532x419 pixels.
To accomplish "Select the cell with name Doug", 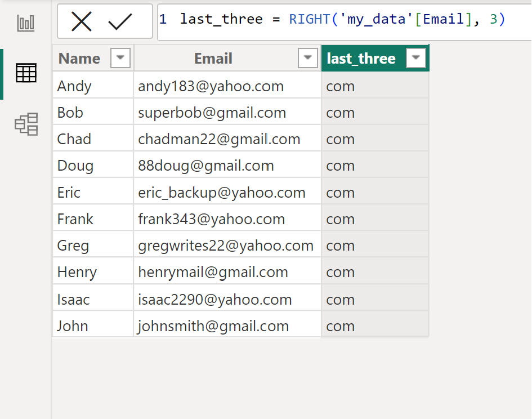I will click(x=75, y=166).
